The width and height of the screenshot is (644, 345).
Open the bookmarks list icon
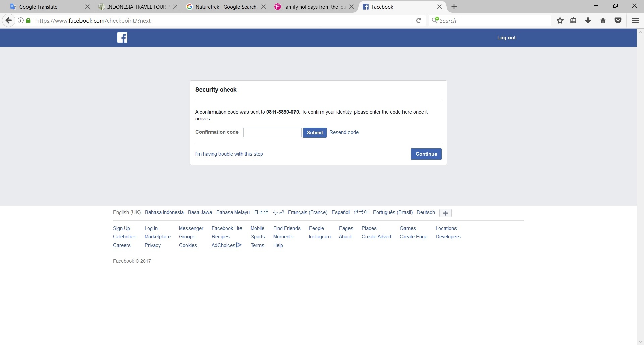point(573,21)
